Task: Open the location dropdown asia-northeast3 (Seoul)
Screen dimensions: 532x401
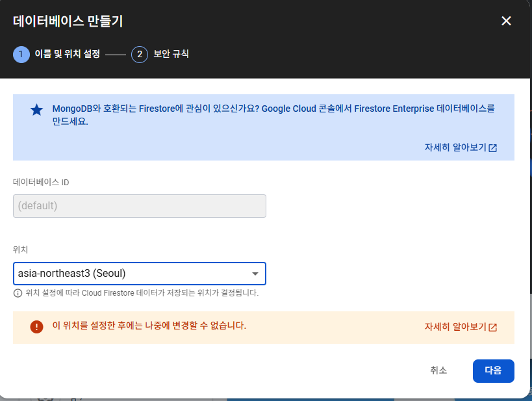Action: click(x=140, y=274)
